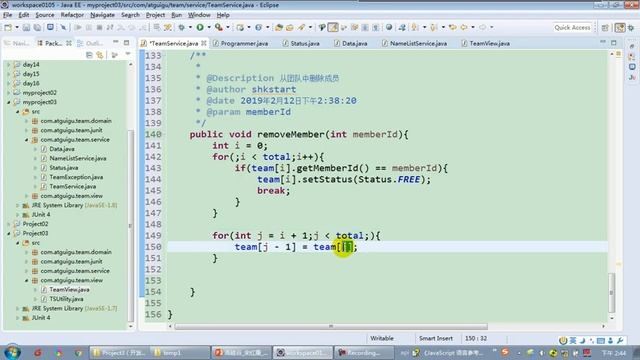Maximize the Package Explorer panel
This screenshot has height=360, width=640.
point(127,42)
